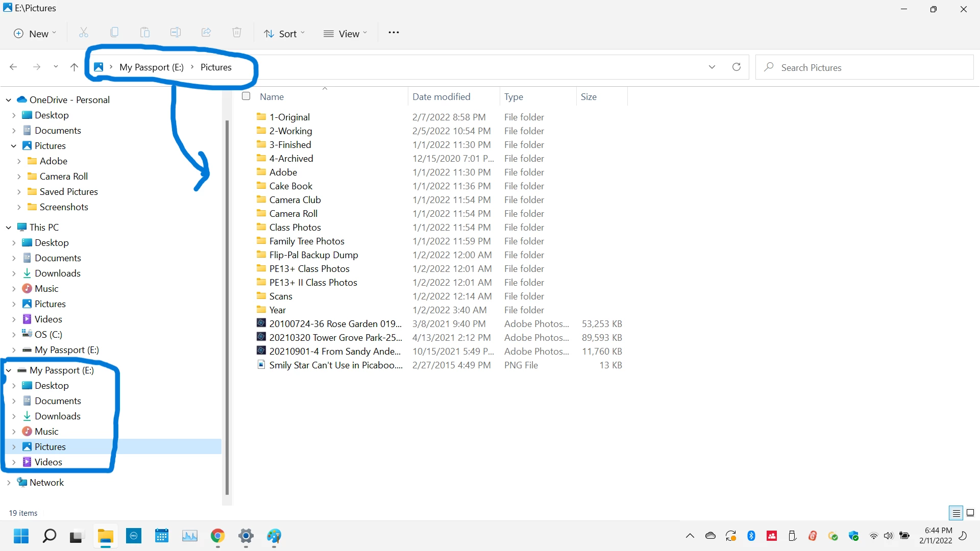Open the View dropdown menu
Viewport: 980px width, 551px height.
tap(346, 34)
